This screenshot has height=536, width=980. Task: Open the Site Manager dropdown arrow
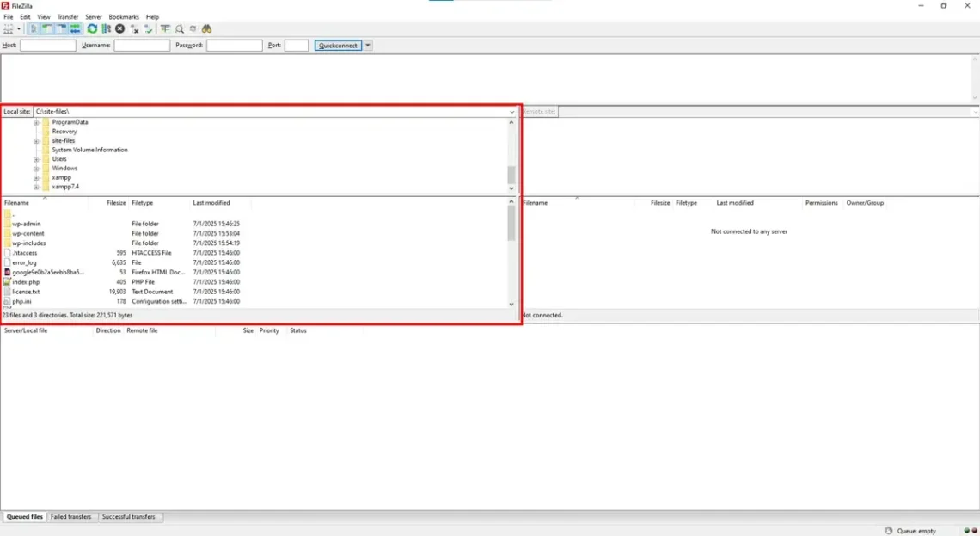point(20,28)
